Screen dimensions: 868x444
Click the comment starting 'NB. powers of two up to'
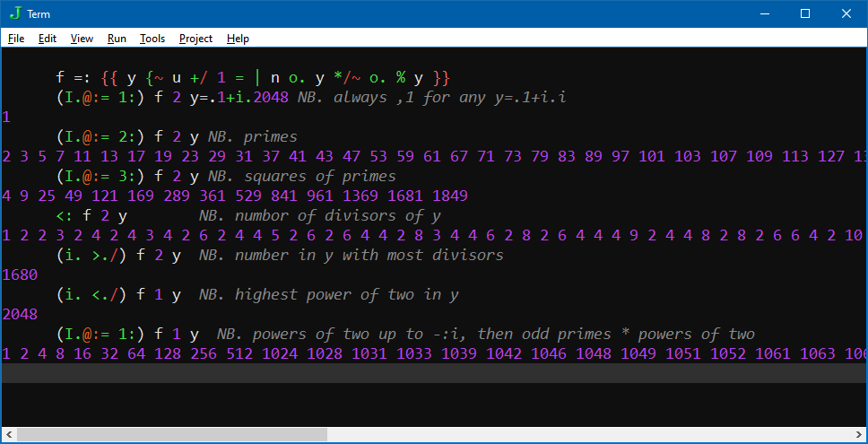[485, 334]
